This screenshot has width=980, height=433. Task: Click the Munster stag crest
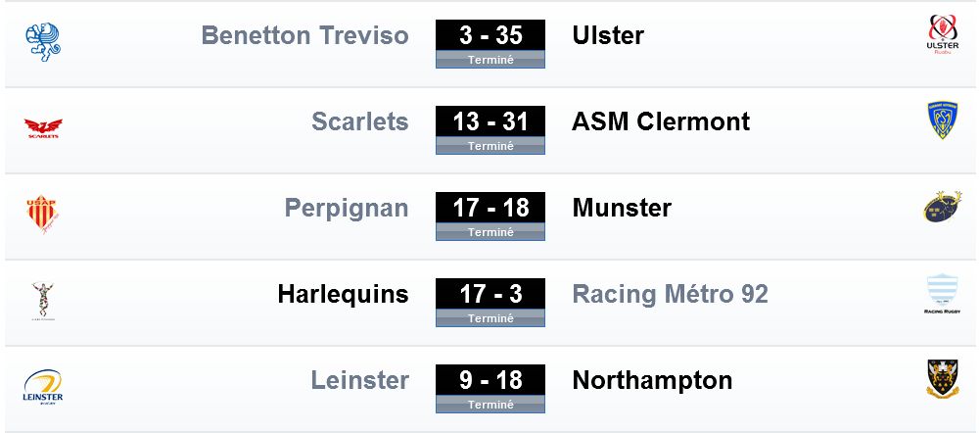pos(943,207)
